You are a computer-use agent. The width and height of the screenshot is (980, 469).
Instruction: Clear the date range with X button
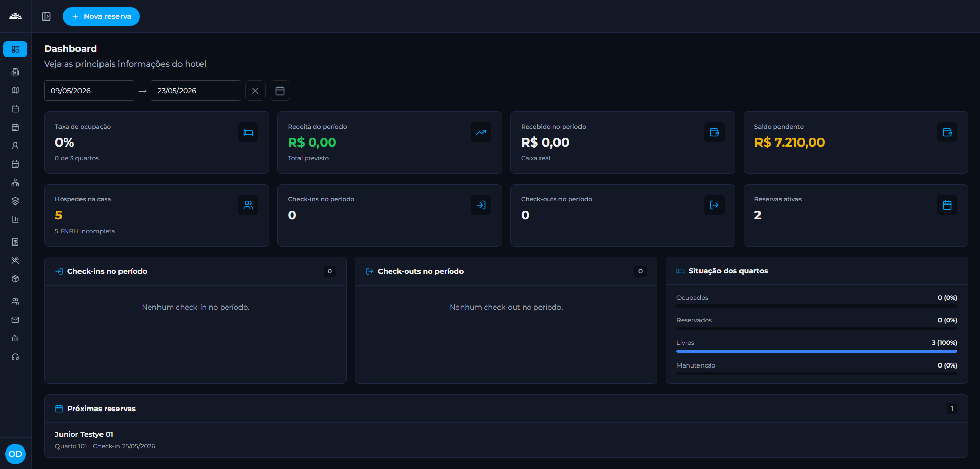(255, 91)
